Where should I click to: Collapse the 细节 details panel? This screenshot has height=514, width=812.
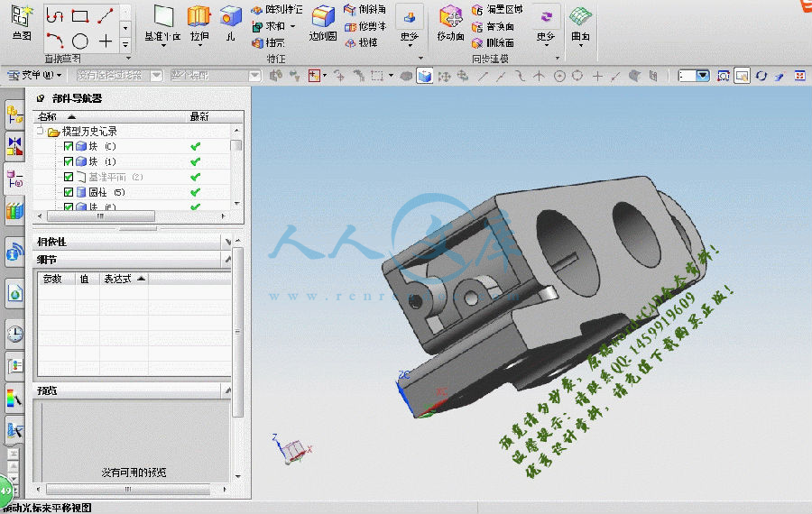click(227, 260)
